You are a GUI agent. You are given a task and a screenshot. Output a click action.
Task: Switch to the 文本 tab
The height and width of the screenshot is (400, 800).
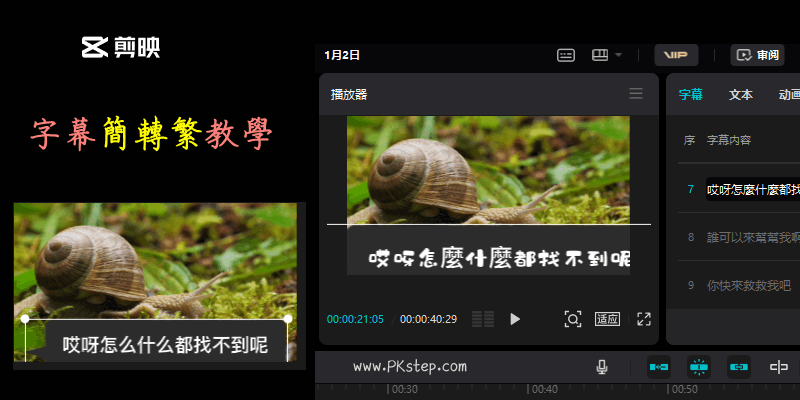741,94
